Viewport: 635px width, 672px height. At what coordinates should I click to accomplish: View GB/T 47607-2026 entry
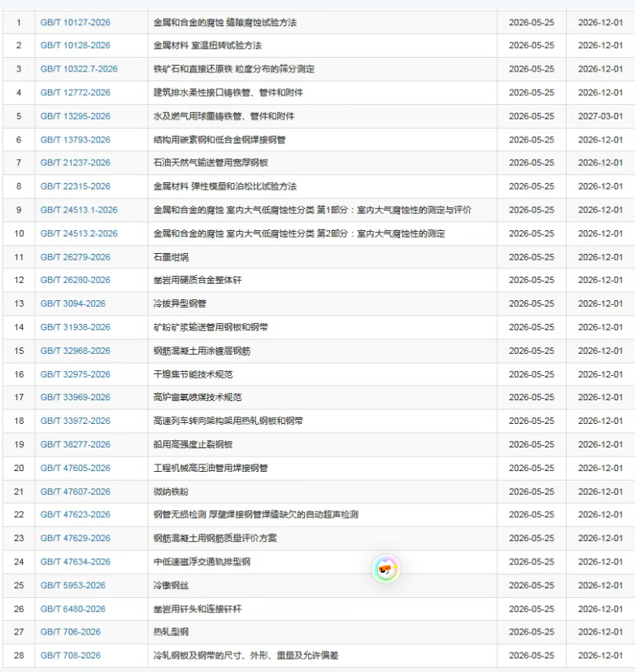coord(76,491)
